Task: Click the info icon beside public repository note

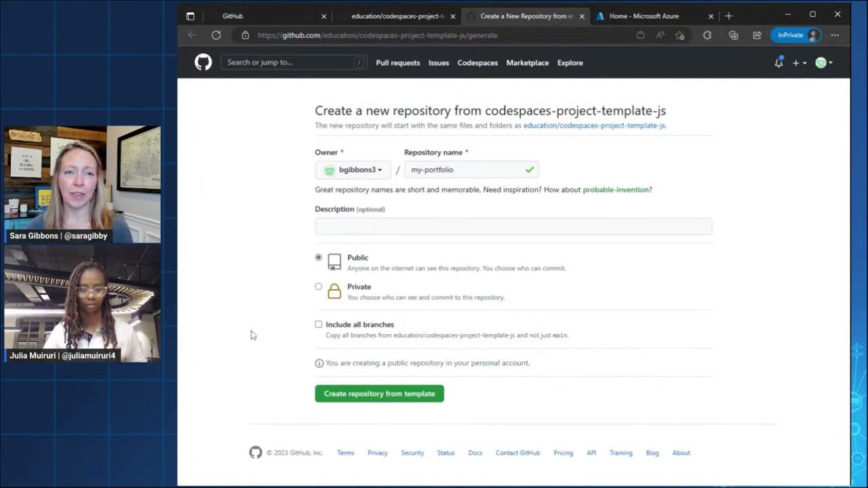Action: (x=319, y=363)
